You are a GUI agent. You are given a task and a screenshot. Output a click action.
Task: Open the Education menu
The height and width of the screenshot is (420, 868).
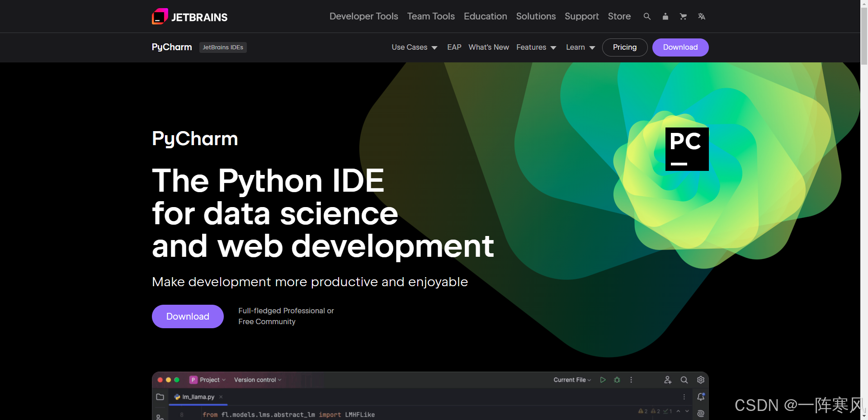[x=486, y=16]
